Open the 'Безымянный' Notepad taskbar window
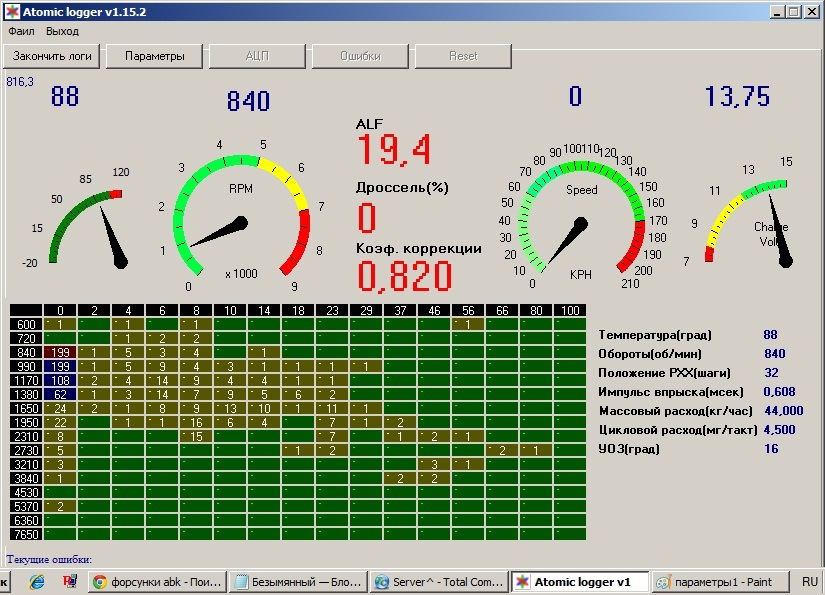Image resolution: width=825 pixels, height=595 pixels. (x=296, y=581)
